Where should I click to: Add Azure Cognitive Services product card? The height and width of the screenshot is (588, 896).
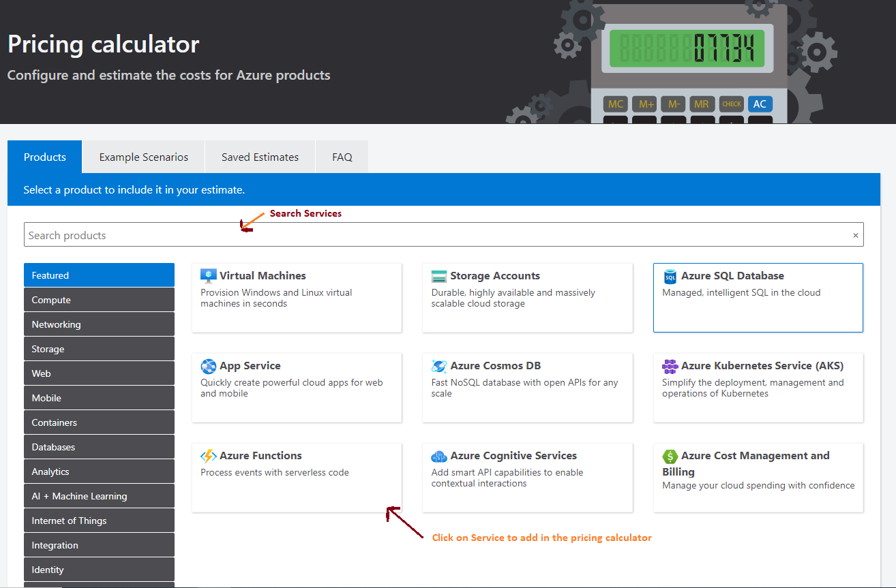coord(528,478)
